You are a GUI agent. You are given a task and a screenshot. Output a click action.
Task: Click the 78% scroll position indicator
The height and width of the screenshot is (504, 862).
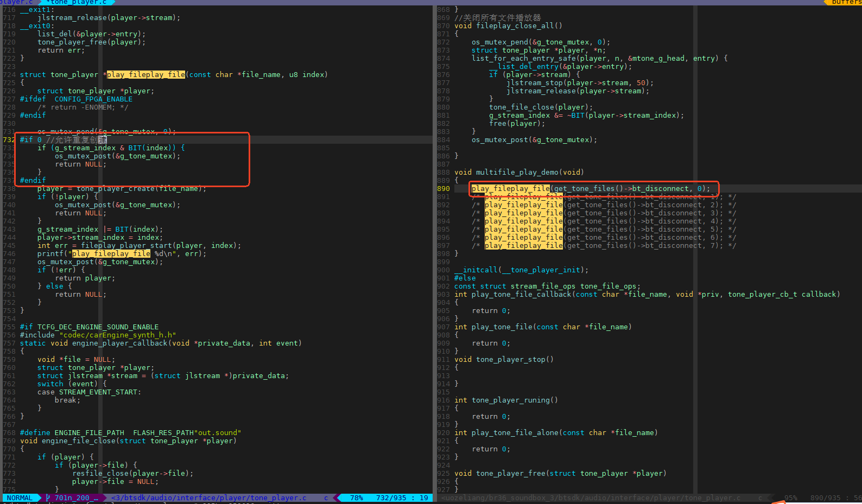(x=357, y=498)
